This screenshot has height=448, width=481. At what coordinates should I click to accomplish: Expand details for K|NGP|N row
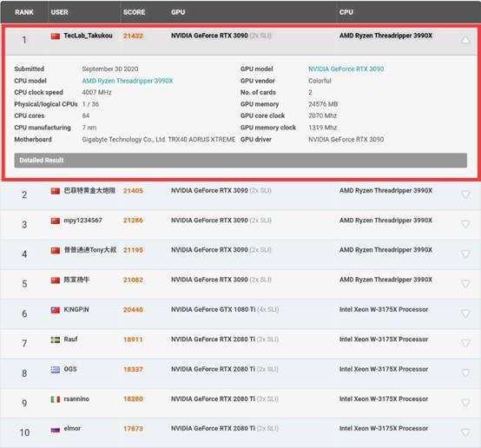point(465,313)
